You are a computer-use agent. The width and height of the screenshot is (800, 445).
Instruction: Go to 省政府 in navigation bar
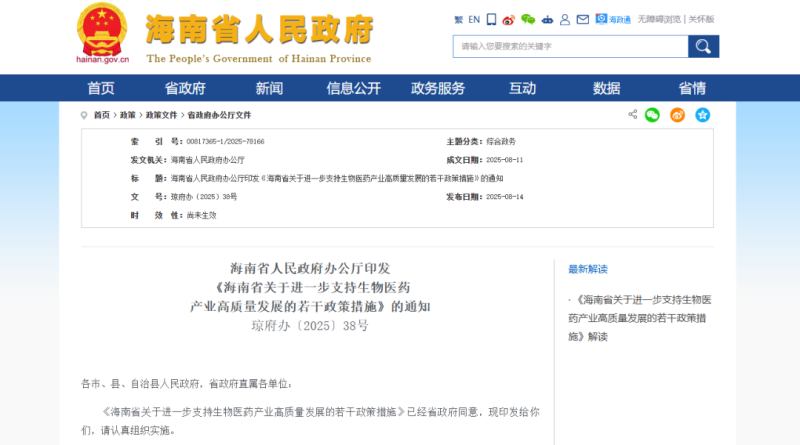coord(185,88)
